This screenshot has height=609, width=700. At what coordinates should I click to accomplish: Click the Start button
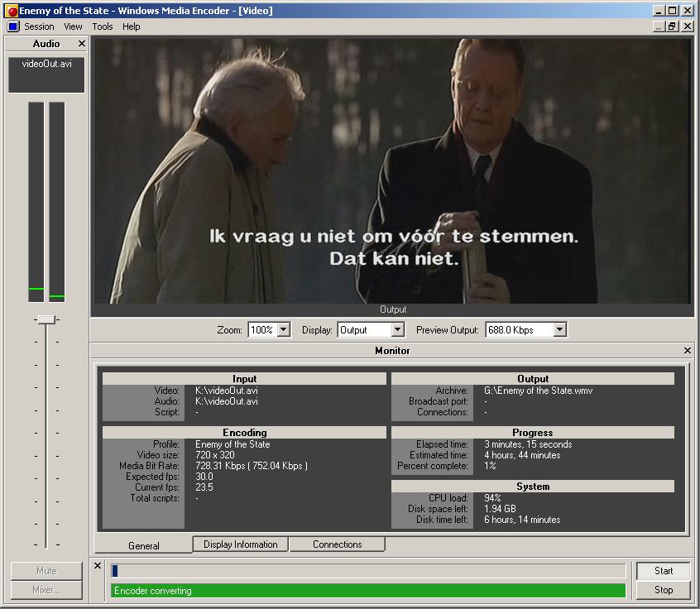click(x=664, y=571)
